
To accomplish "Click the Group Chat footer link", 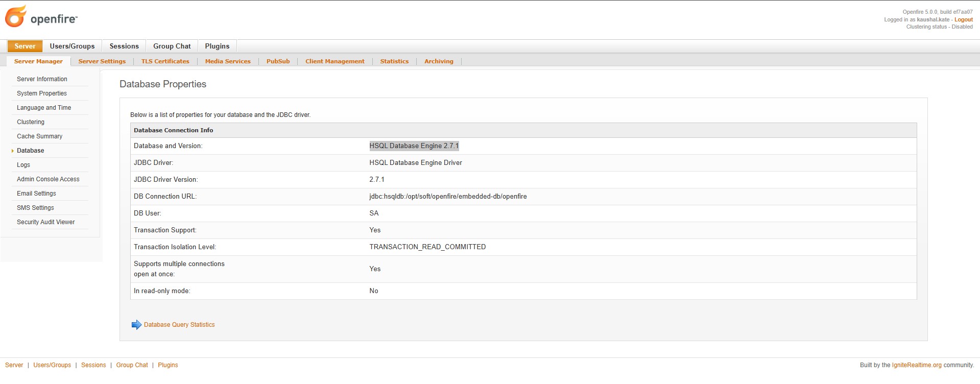I will [x=132, y=365].
